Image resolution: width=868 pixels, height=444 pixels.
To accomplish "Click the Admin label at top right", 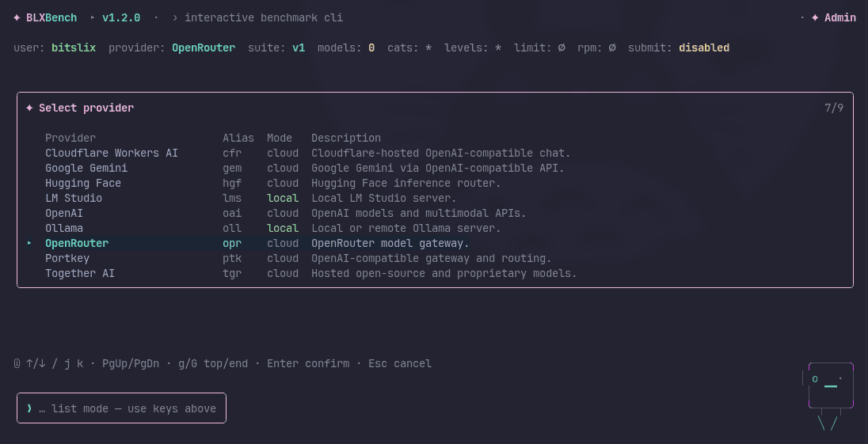I will click(x=840, y=17).
